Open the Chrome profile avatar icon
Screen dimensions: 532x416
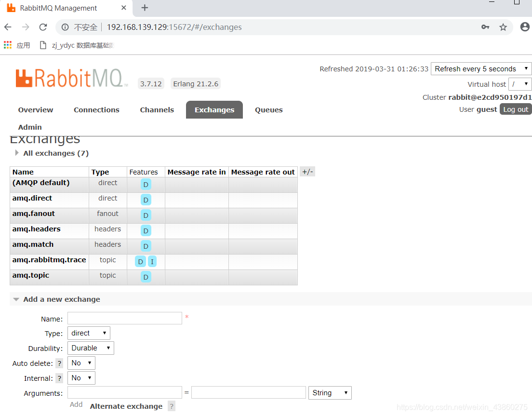click(x=525, y=27)
